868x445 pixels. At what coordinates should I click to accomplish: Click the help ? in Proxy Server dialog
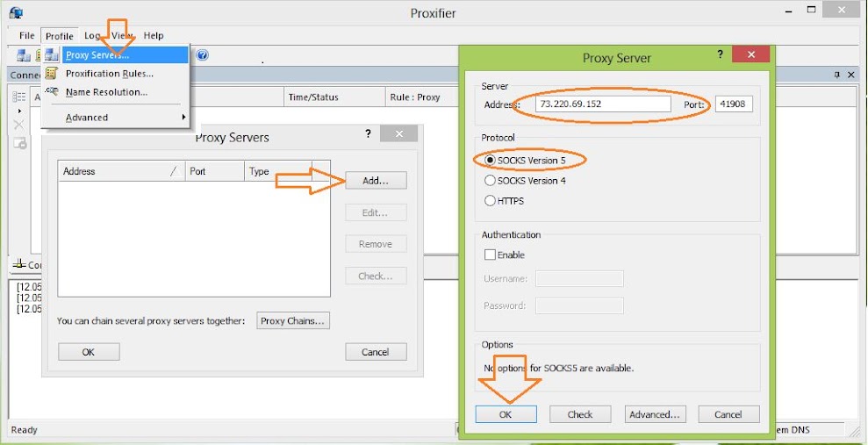(721, 54)
